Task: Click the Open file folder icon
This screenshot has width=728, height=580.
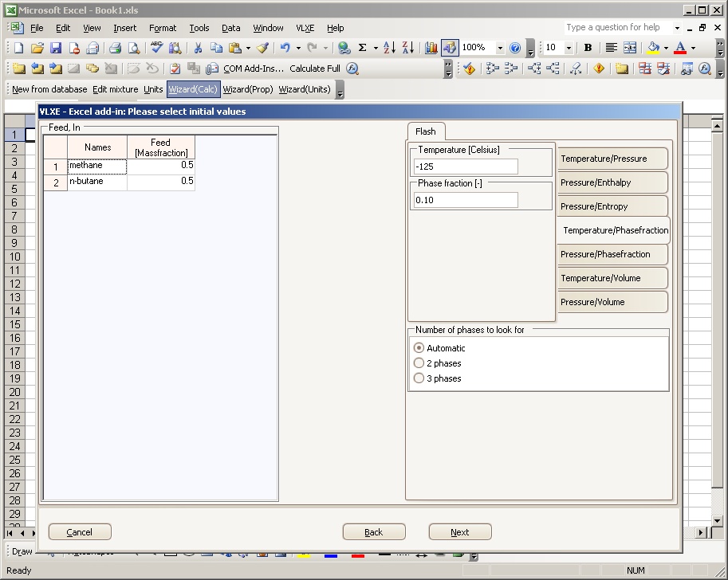Action: (37, 47)
